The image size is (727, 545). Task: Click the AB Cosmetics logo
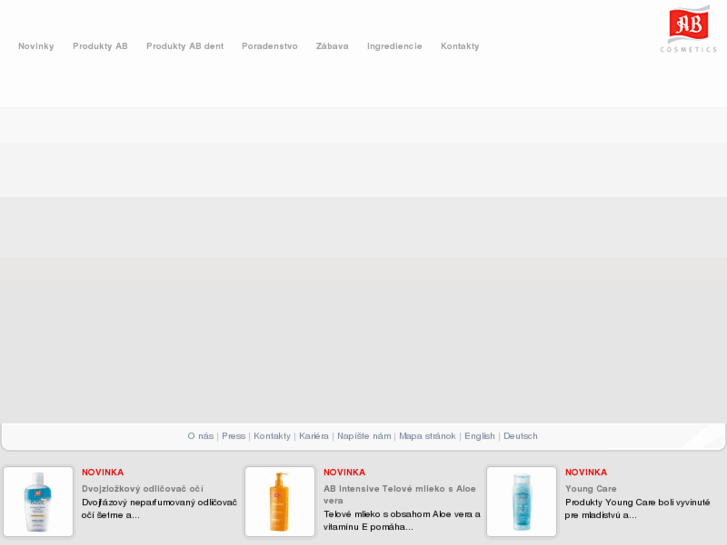tap(688, 28)
